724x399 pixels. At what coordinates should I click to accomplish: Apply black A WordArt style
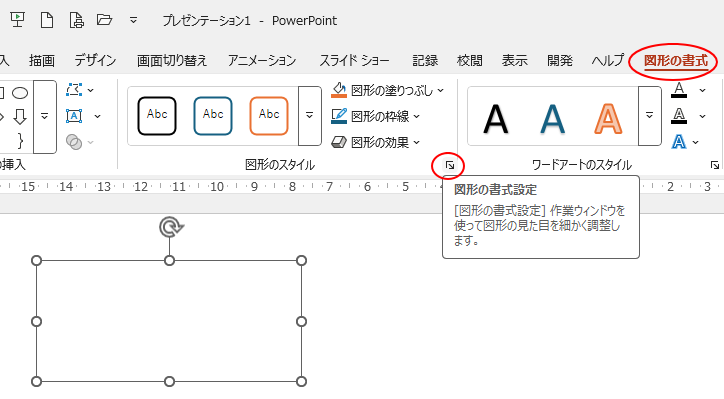496,119
